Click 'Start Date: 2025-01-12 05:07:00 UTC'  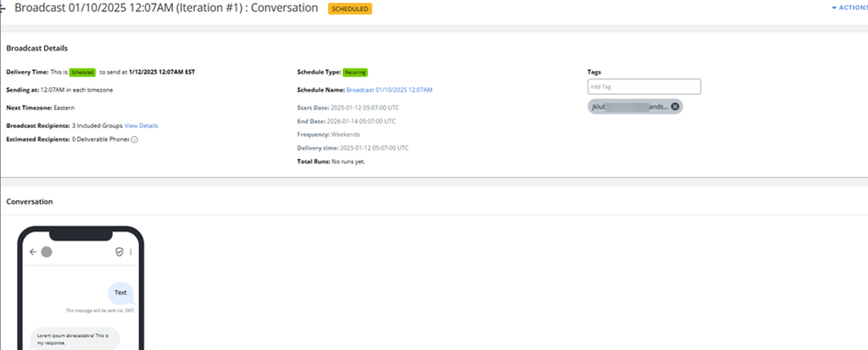348,107
